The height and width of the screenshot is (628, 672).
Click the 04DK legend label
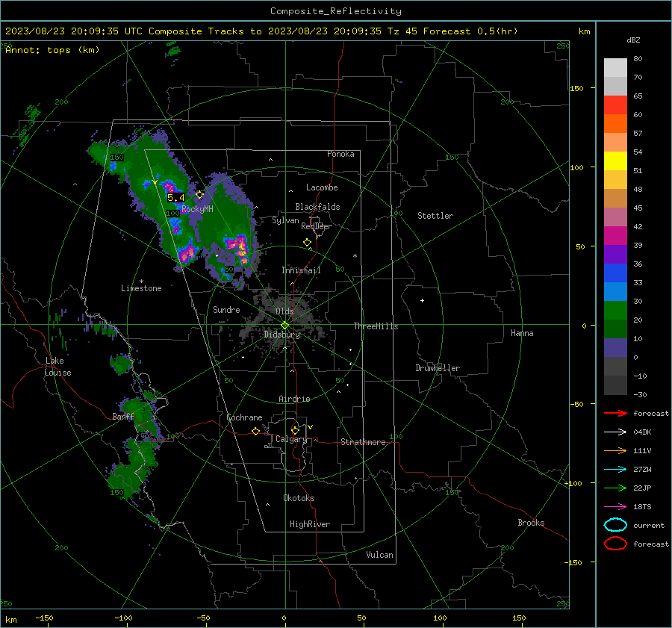(x=642, y=432)
